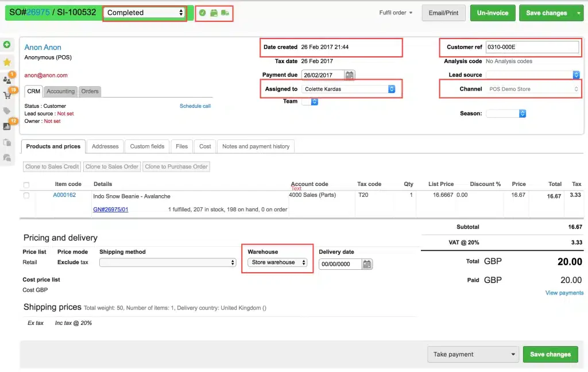Click the Delivery date input field
Image resolution: width=588 pixels, height=372 pixels.
(340, 264)
